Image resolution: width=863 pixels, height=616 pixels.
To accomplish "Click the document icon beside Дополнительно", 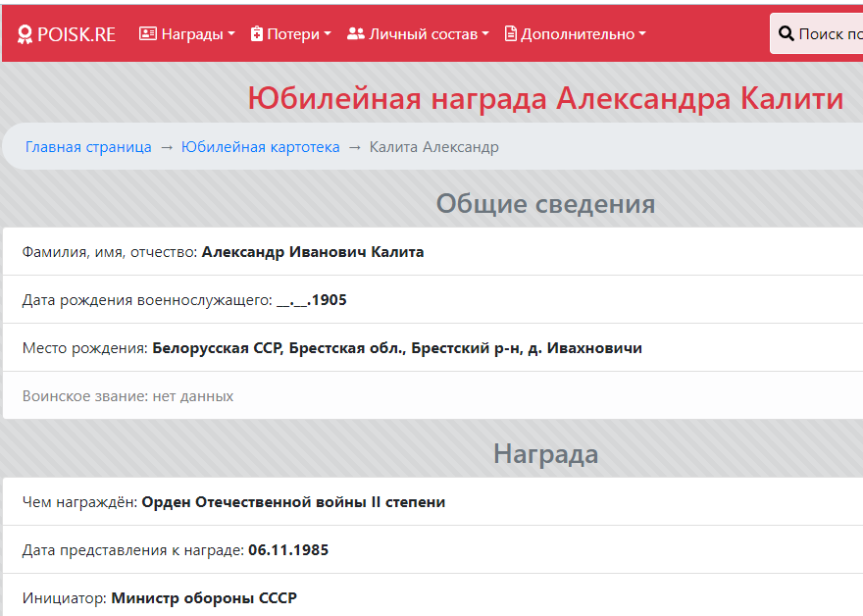I will point(509,32).
